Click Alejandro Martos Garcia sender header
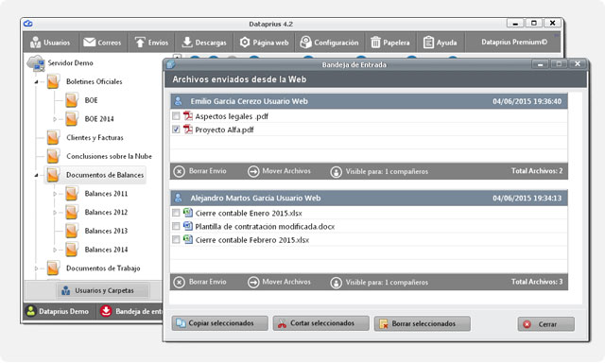The image size is (605, 364). pos(369,198)
